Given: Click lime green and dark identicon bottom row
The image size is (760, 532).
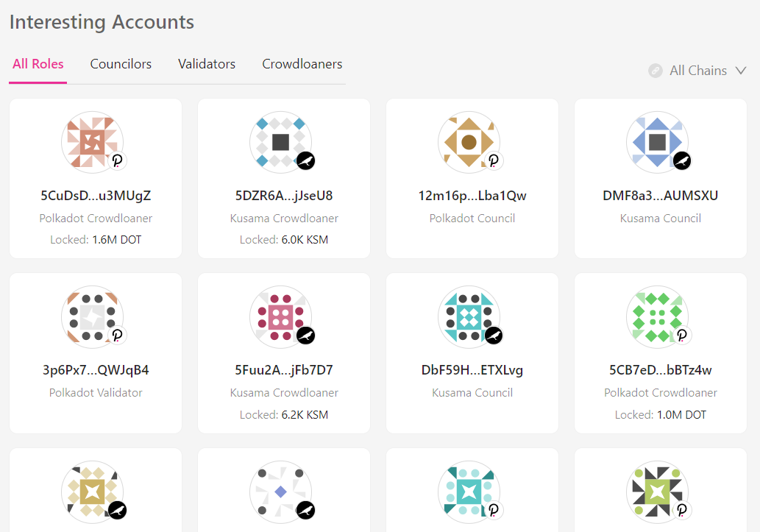Looking at the screenshot, I should pos(657,492).
